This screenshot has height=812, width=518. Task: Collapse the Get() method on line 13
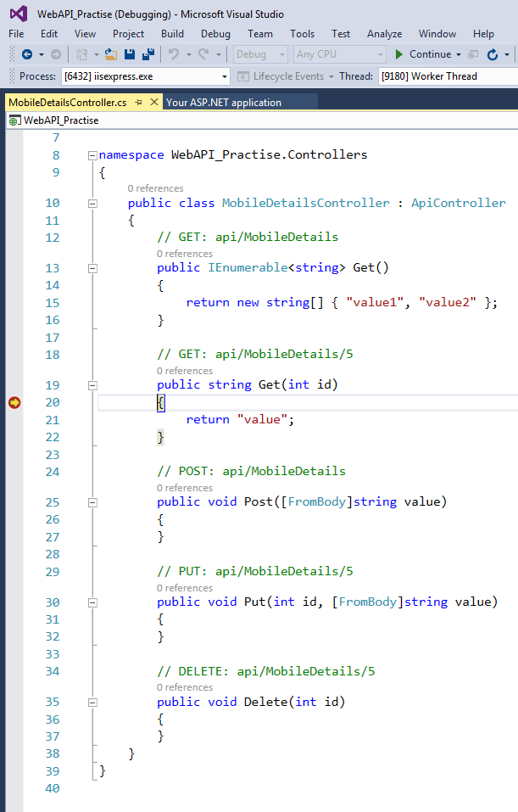coord(92,268)
